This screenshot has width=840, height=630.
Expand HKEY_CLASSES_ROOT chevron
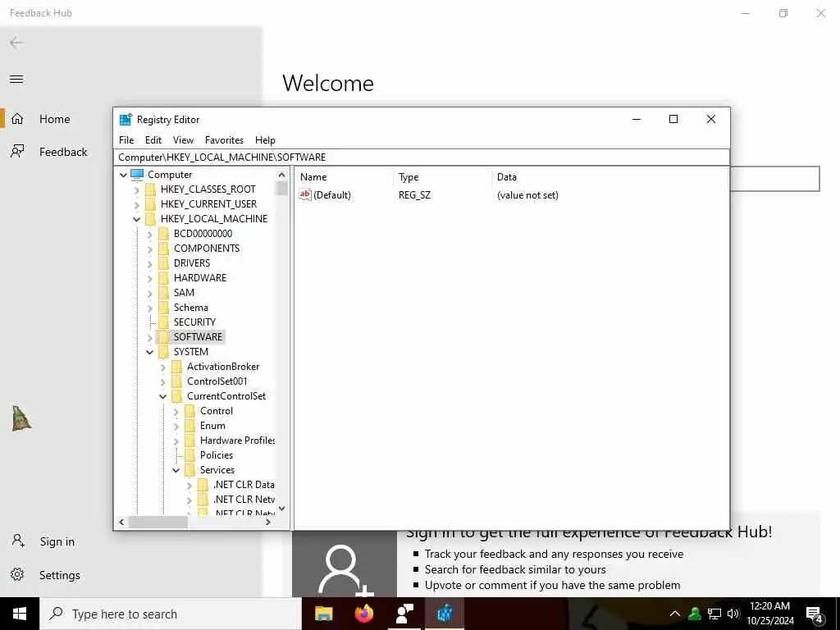137,189
